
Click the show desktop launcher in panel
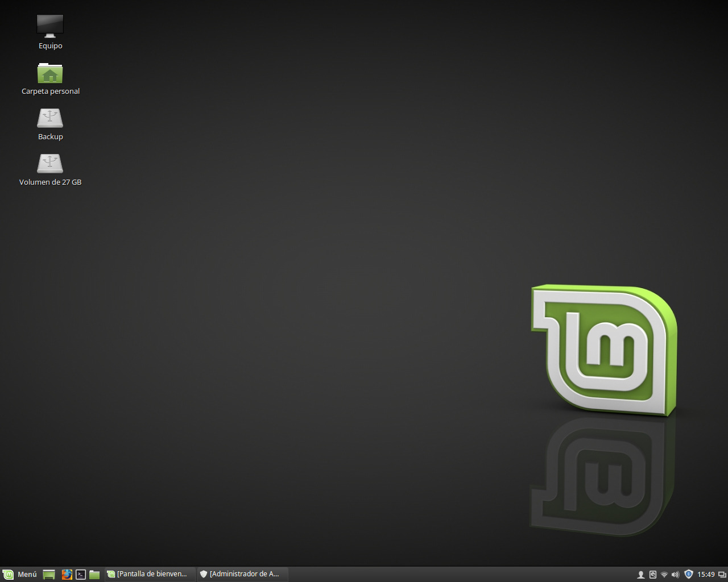pos(49,575)
